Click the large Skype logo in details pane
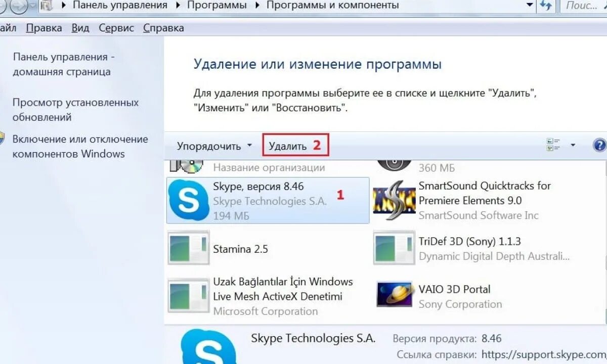 coord(209,347)
